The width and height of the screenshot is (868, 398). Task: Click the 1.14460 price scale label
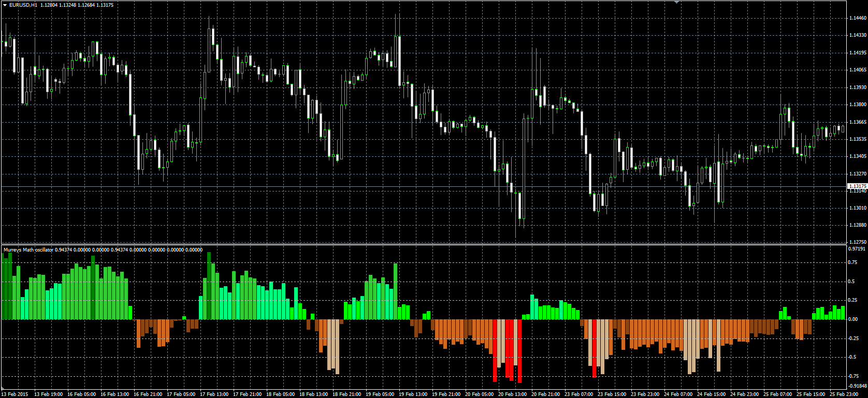point(858,18)
